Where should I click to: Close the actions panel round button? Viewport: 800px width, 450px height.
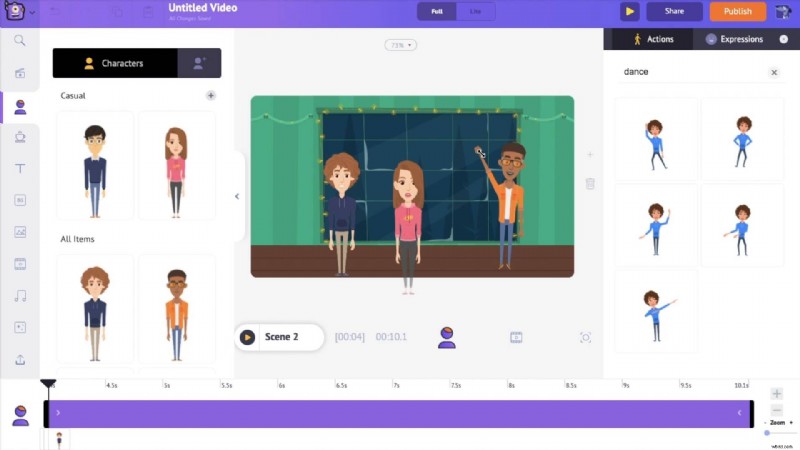click(784, 39)
